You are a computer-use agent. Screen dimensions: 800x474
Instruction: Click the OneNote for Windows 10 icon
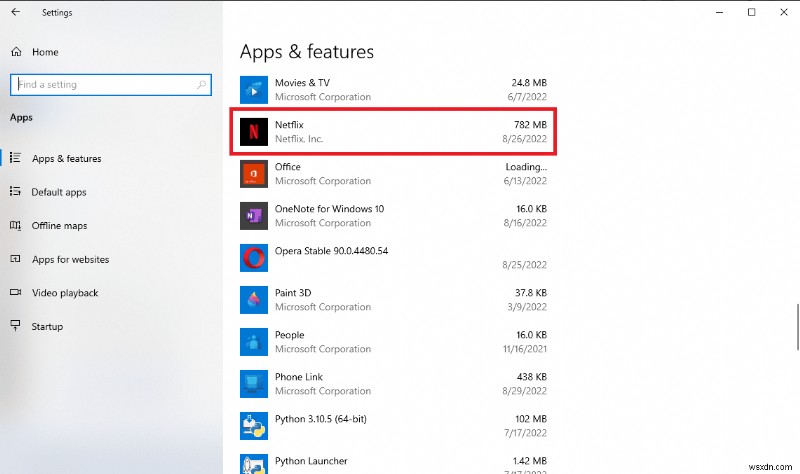pyautogui.click(x=254, y=215)
